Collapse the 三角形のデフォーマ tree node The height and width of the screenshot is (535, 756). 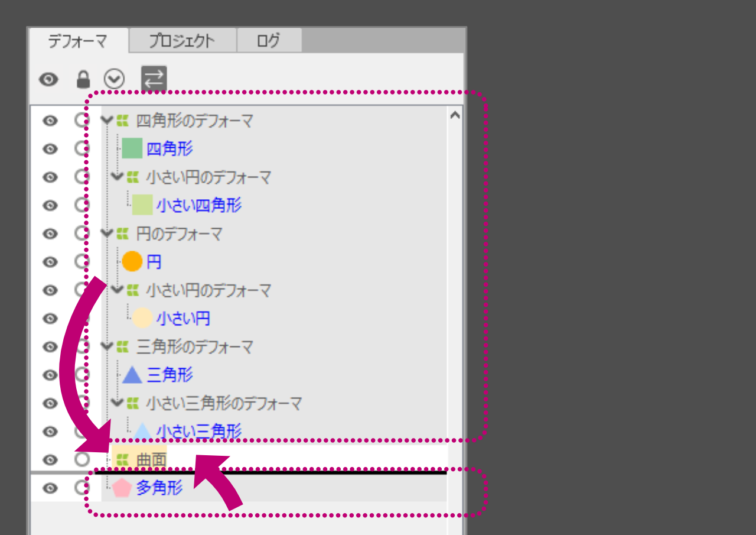tap(107, 346)
